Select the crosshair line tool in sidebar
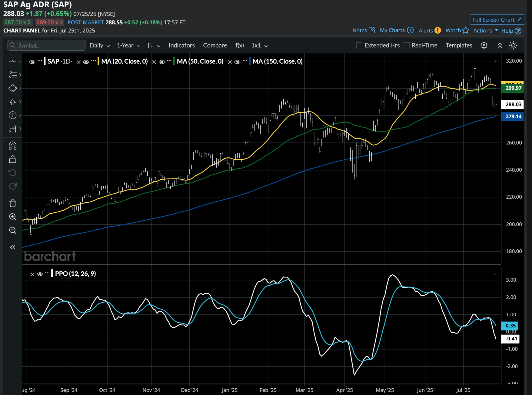 (x=12, y=61)
